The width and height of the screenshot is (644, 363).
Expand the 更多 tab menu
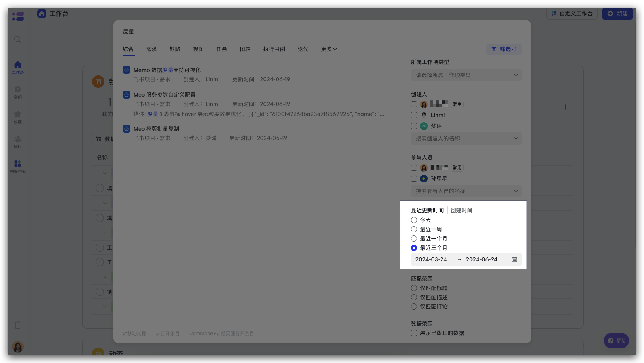point(329,49)
